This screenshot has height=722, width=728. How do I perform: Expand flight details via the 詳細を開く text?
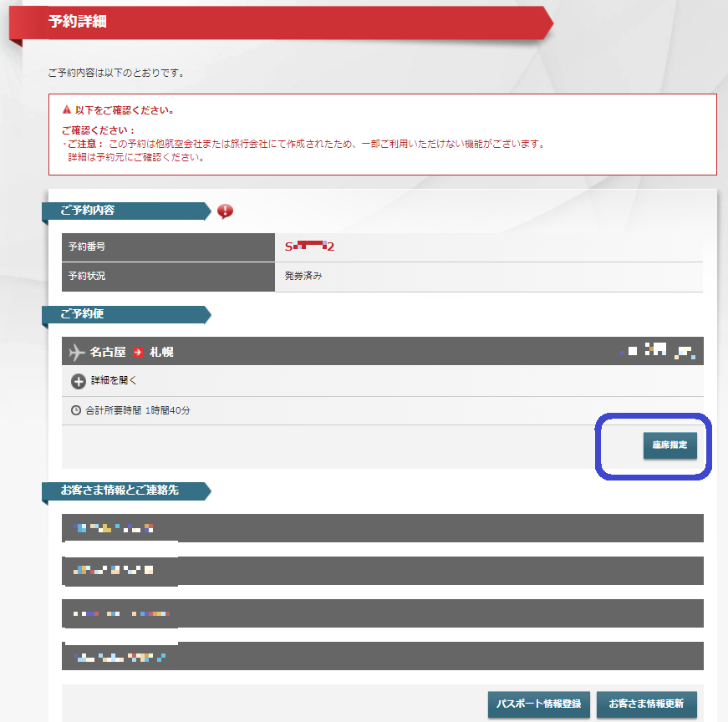(x=114, y=381)
